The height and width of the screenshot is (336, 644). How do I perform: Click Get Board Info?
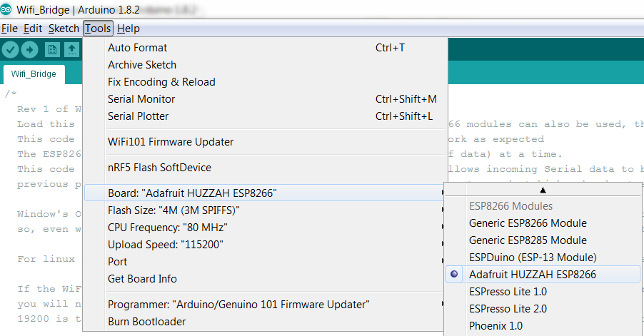point(265,278)
